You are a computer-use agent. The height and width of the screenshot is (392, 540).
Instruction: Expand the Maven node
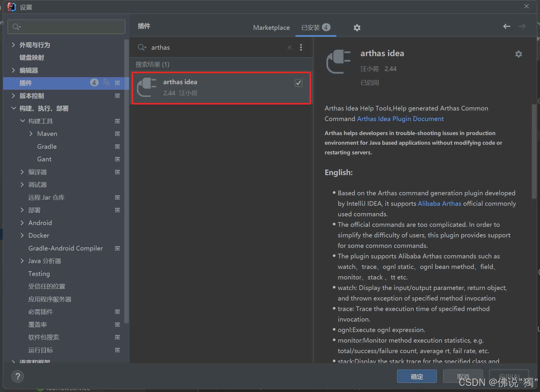click(x=31, y=134)
